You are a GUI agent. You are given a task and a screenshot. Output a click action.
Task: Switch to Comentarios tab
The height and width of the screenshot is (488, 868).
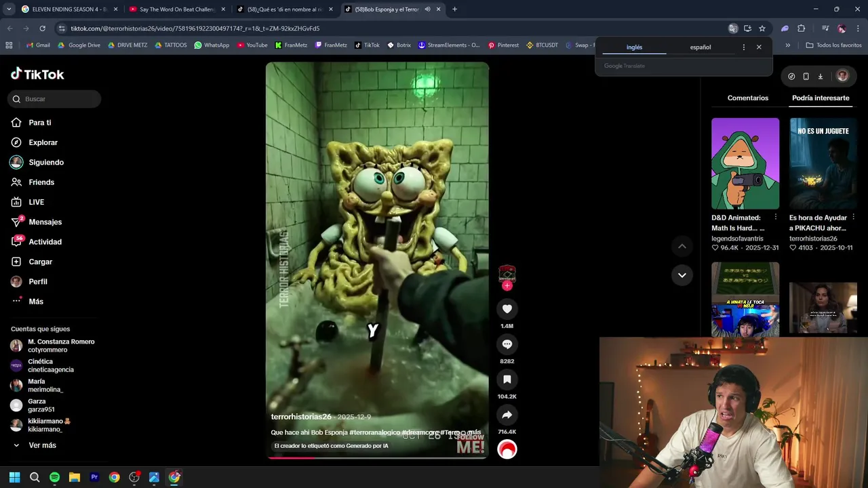748,98
